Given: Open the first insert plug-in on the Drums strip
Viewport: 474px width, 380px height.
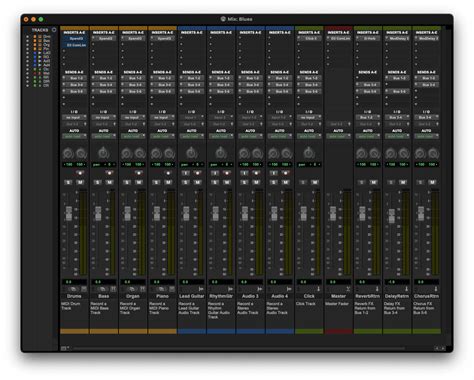Looking at the screenshot, I should coord(76,39).
